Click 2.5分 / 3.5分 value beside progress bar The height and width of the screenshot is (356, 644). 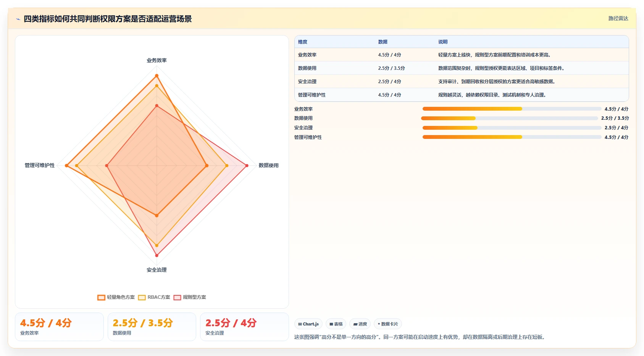[615, 118]
